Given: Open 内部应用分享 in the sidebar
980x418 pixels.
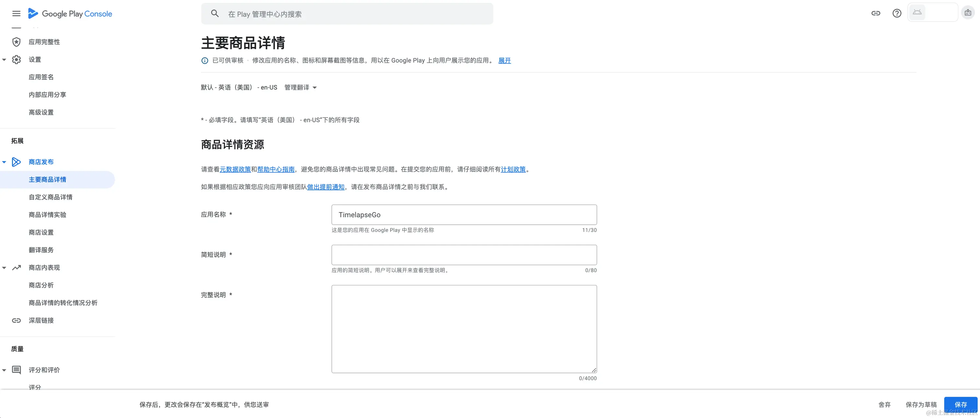Looking at the screenshot, I should coord(48,95).
